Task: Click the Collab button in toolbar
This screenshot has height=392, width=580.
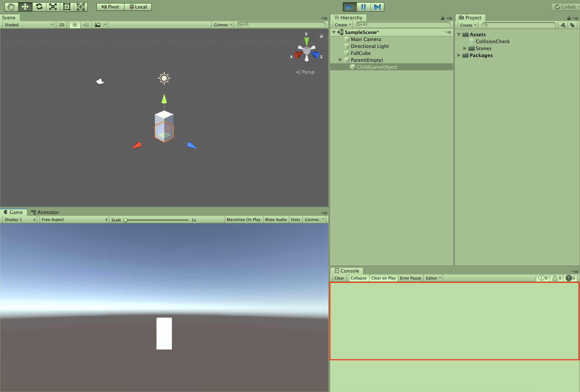Action: pos(565,7)
